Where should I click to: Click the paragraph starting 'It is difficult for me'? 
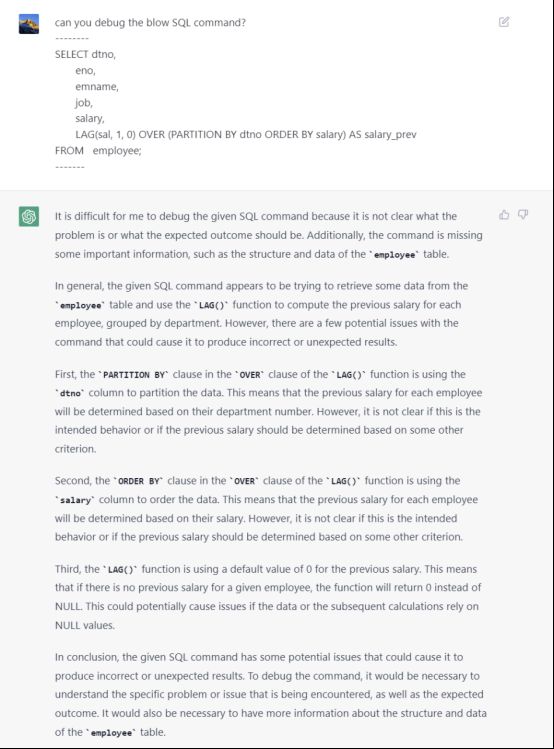[x=269, y=235]
